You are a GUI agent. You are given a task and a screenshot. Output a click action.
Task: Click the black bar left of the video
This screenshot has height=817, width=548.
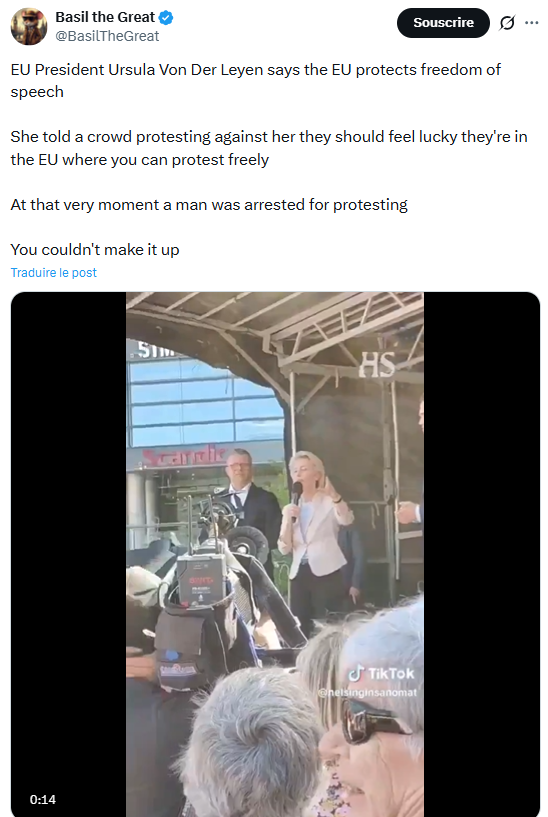tap(69, 554)
